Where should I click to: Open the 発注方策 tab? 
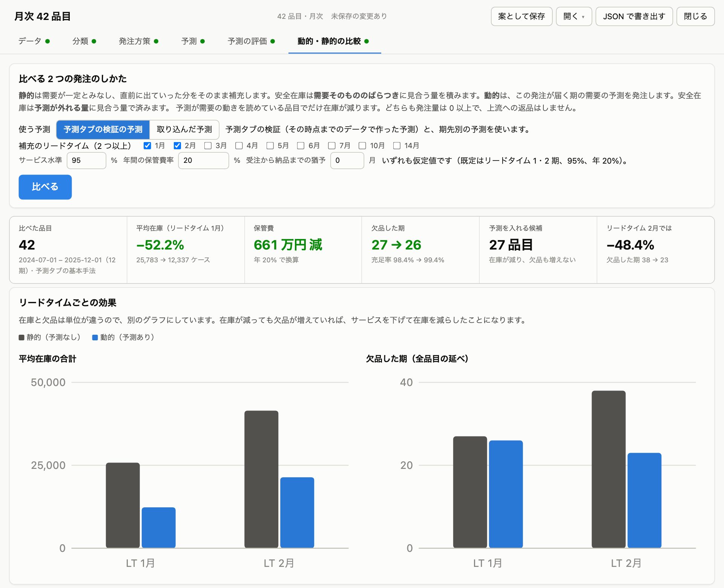coord(138,41)
